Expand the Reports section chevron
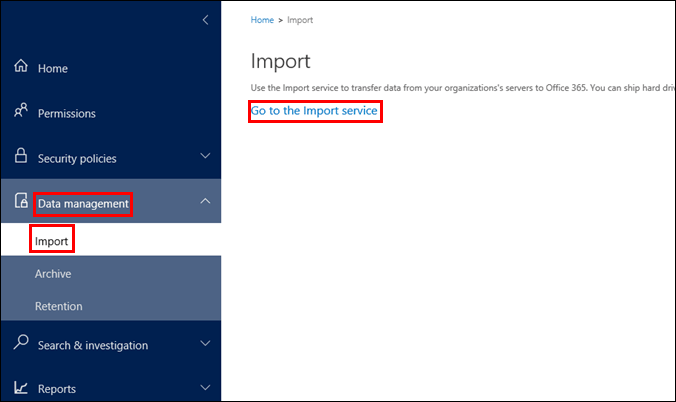The image size is (676, 402). (205, 388)
